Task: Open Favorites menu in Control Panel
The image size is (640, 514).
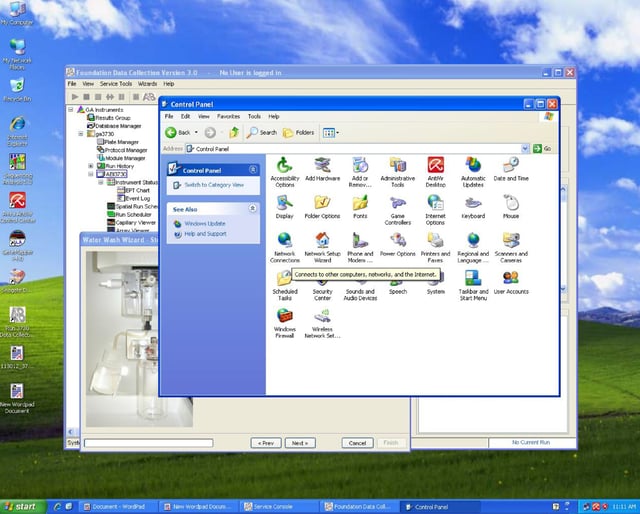Action: tap(228, 116)
